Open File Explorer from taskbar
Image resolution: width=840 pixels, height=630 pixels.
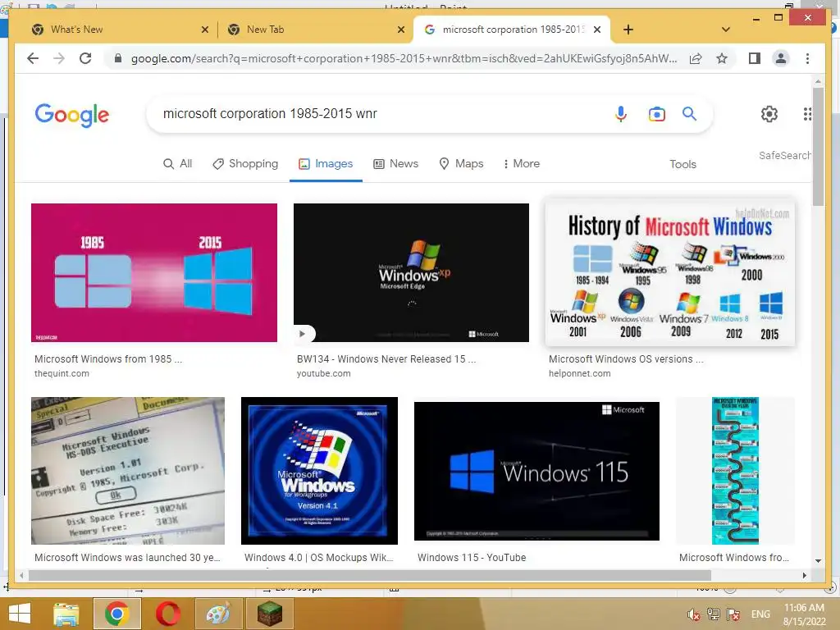66,614
